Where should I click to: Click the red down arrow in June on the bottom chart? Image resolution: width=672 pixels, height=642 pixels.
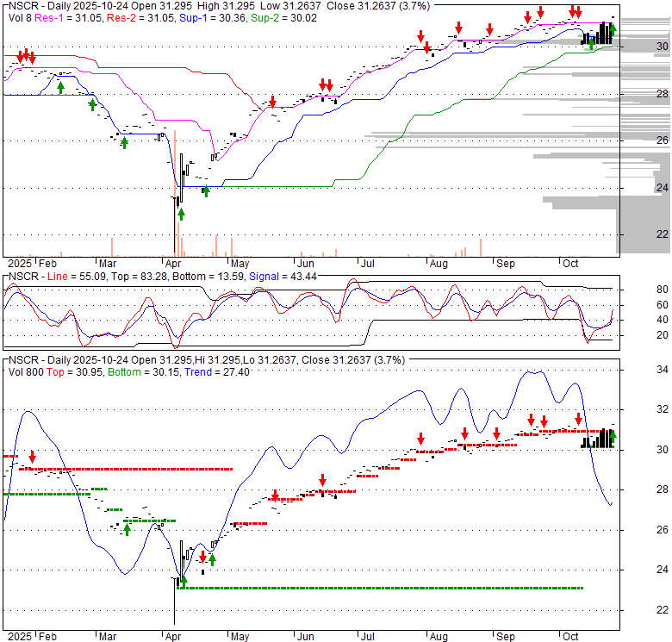(x=322, y=480)
